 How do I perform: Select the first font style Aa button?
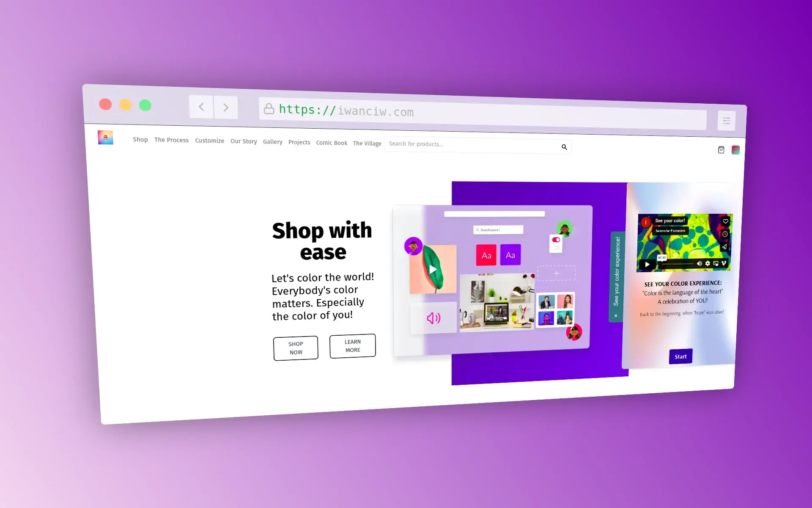point(486,255)
